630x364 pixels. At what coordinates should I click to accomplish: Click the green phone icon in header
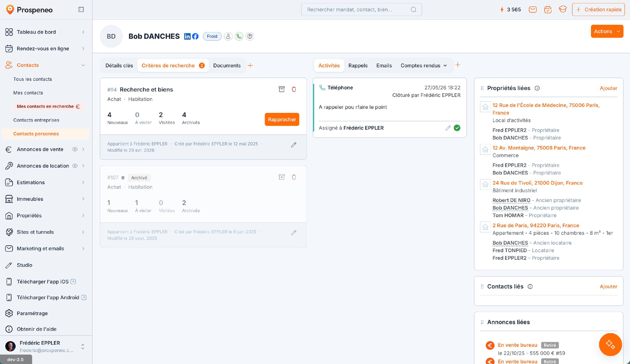[x=239, y=36]
